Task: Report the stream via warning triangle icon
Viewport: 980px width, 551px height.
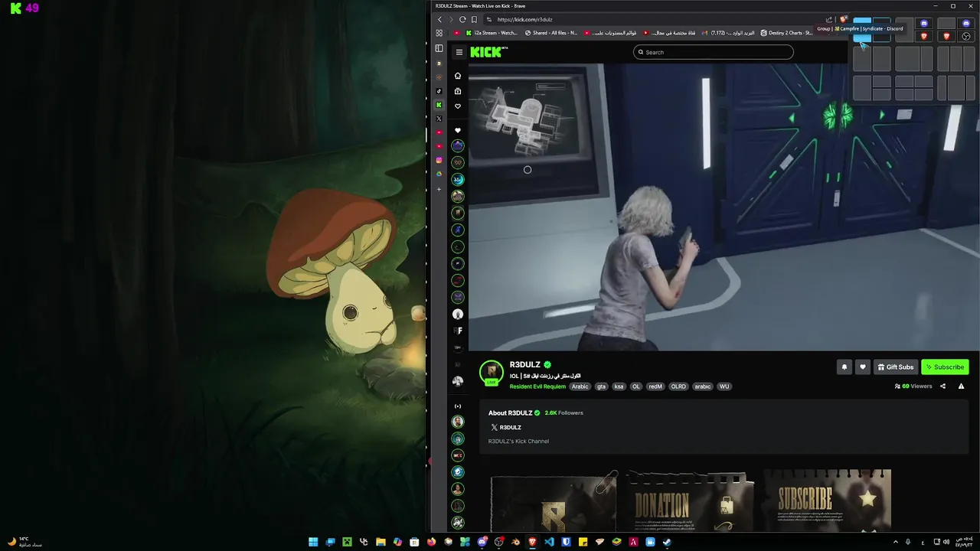Action: click(961, 386)
